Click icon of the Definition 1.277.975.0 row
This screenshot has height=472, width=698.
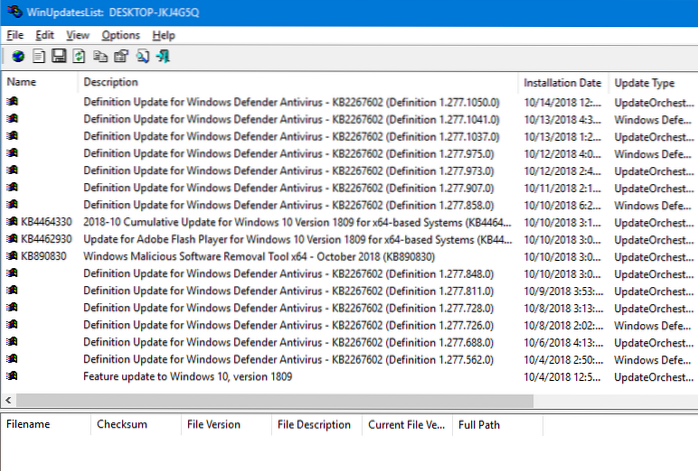(x=12, y=153)
